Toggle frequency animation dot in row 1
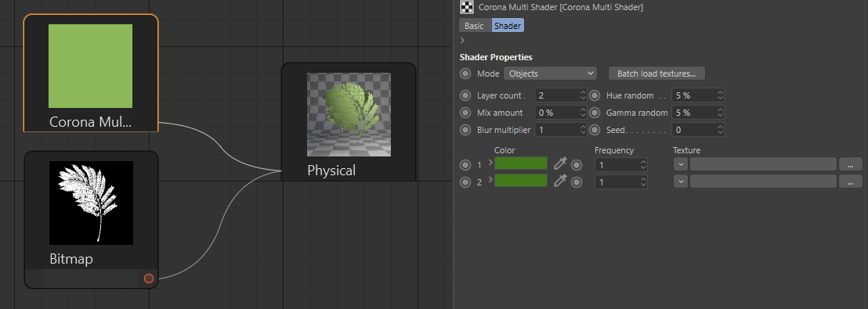Viewport: 868px width, 309px height. pyautogui.click(x=577, y=165)
